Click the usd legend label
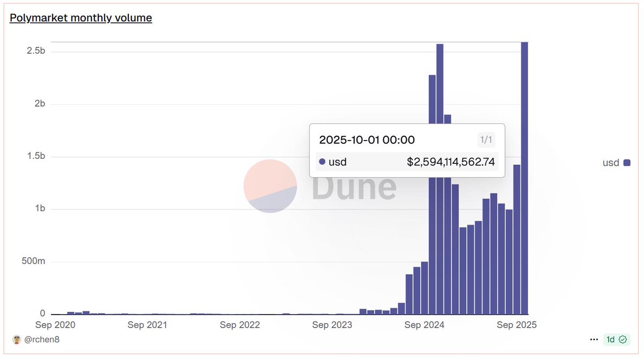Viewport: 644px width, 358px height. click(611, 163)
